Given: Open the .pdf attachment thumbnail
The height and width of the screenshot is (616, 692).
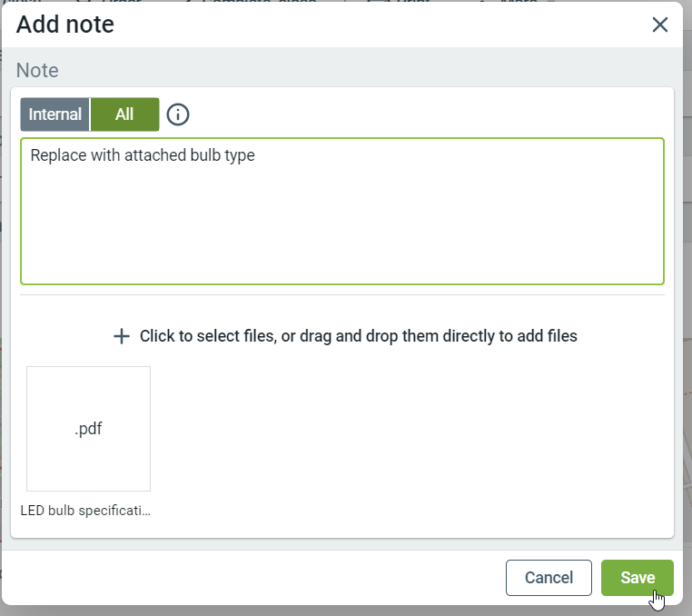Looking at the screenshot, I should click(88, 429).
